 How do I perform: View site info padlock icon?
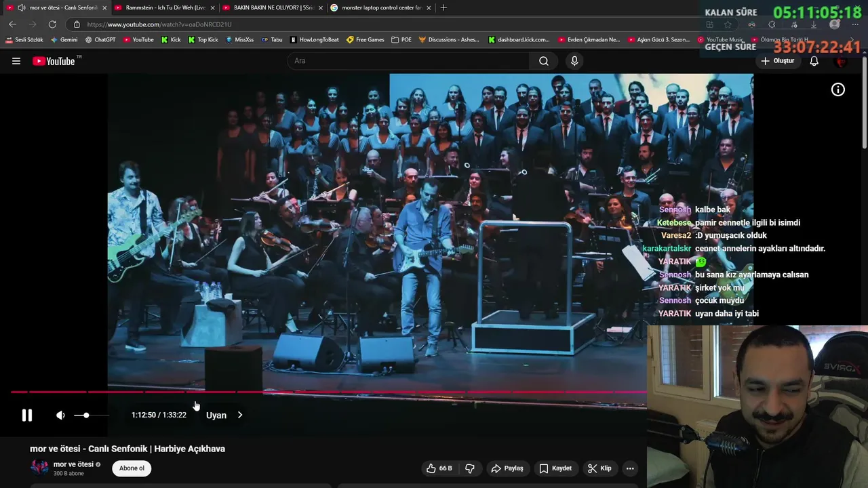77,24
